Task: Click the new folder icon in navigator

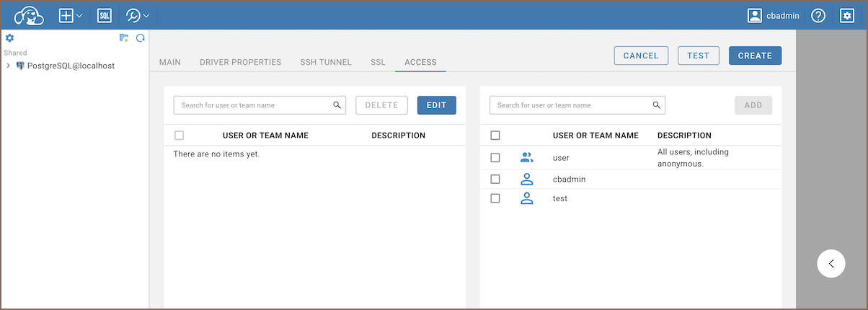Action: (x=124, y=38)
